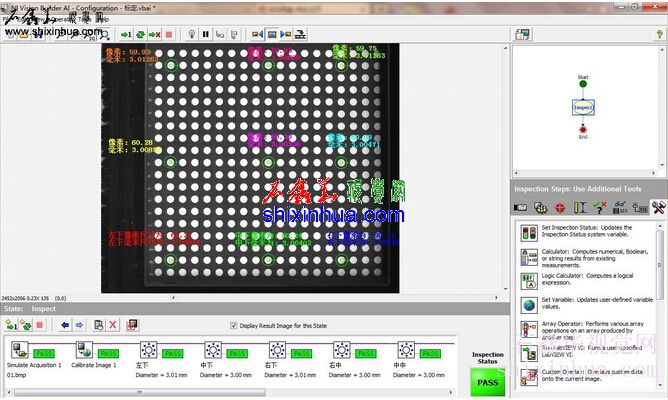Toggle Display Result Image for this State
Image resolution: width=668 pixels, height=400 pixels.
click(234, 325)
